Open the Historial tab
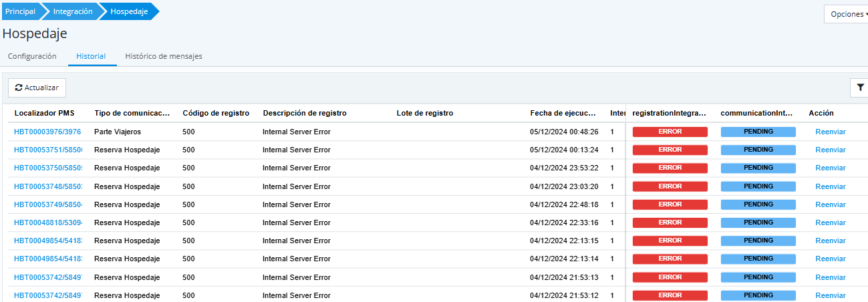The width and height of the screenshot is (868, 302). pos(91,56)
